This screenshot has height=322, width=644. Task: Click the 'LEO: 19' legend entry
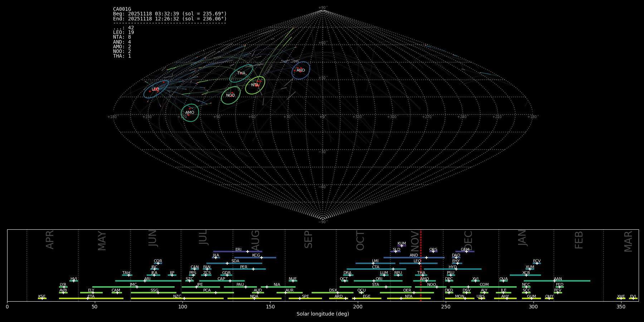pos(123,33)
